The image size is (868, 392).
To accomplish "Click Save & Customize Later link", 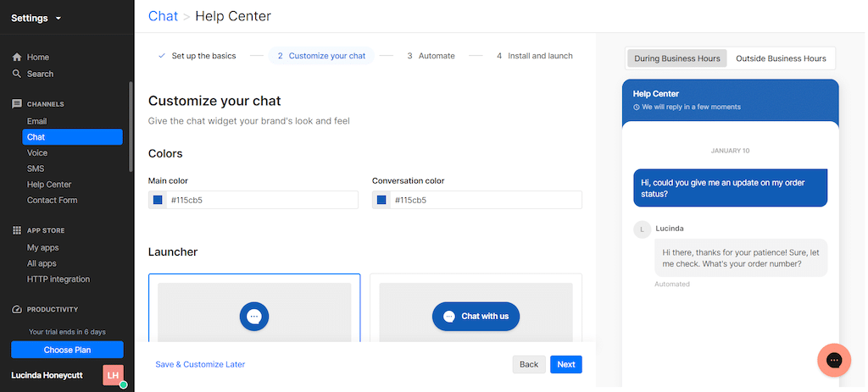I will (x=200, y=364).
